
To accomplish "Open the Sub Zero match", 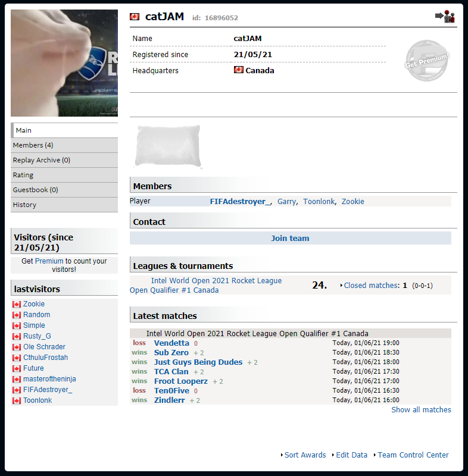I will point(171,352).
